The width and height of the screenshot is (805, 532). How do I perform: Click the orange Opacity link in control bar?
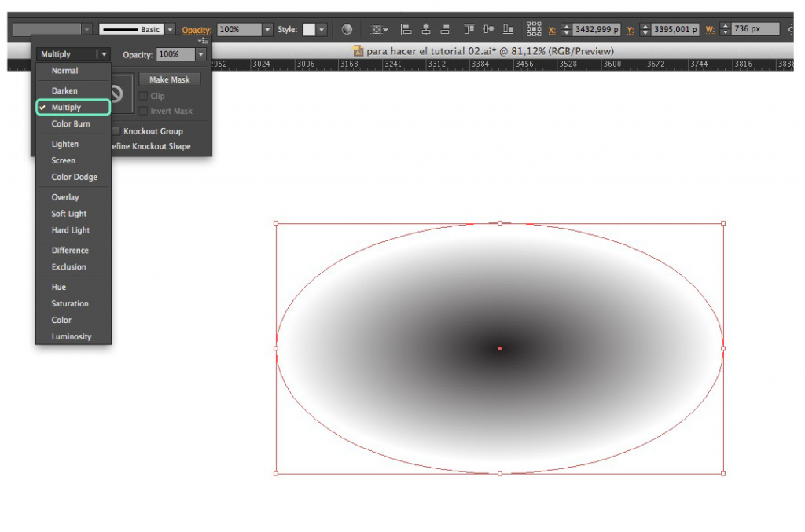[x=197, y=30]
